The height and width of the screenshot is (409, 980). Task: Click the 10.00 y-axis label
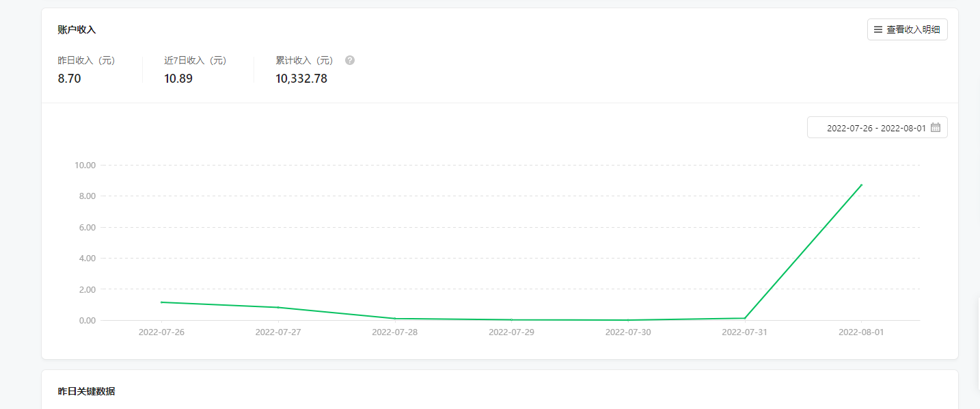coord(85,165)
